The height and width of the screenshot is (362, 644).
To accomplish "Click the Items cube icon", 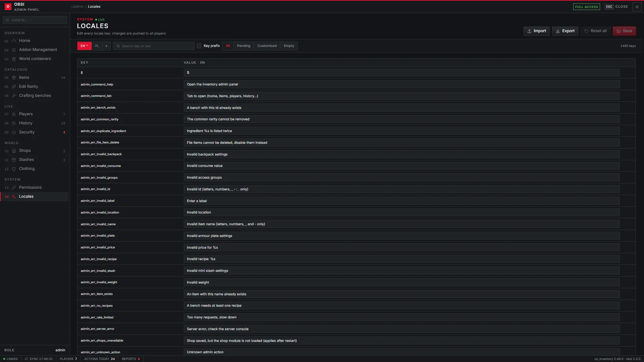I will pos(14,78).
